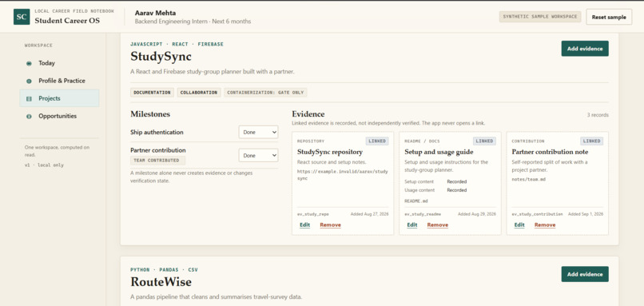Click the 'JavaScript · React · Firebase' tech label

pyautogui.click(x=177, y=44)
